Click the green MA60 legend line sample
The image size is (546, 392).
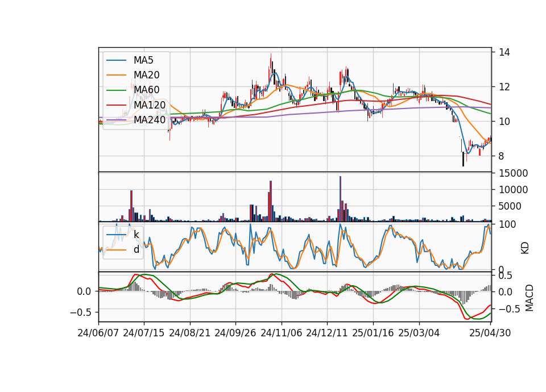(x=116, y=90)
